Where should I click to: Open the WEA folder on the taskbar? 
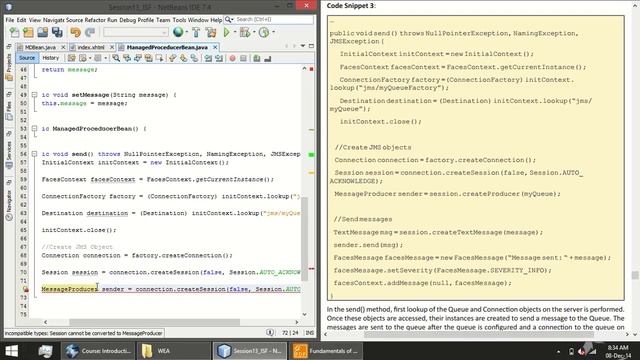(x=173, y=351)
